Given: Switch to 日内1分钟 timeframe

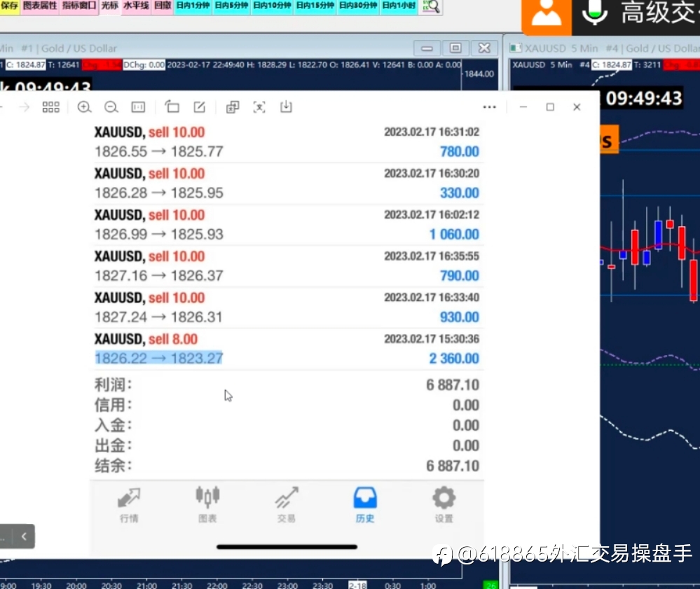Looking at the screenshot, I should pos(193,6).
